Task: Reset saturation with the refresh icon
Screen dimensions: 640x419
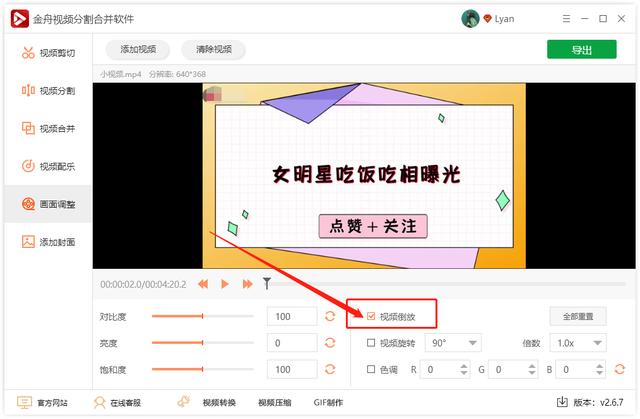Action: [x=330, y=370]
